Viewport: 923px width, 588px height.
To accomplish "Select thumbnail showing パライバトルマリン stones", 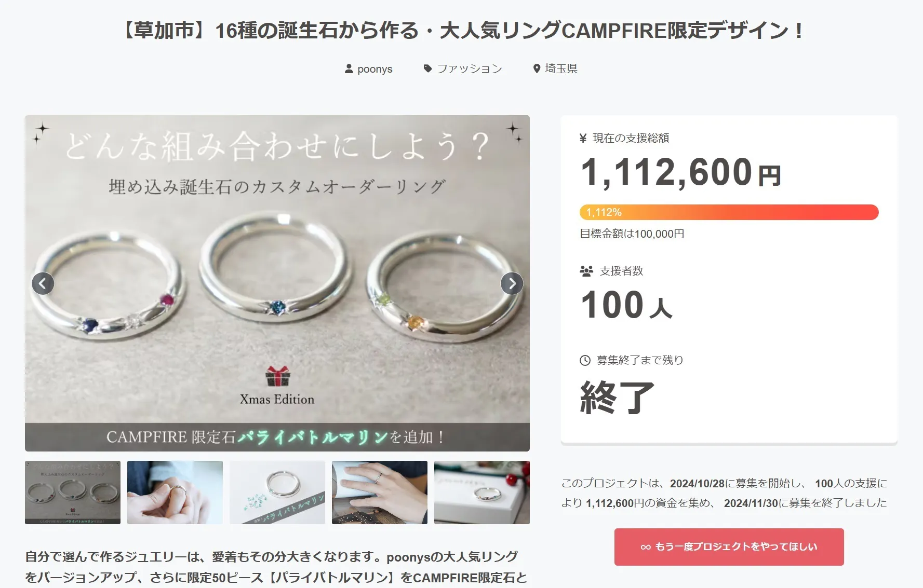I will [x=277, y=493].
